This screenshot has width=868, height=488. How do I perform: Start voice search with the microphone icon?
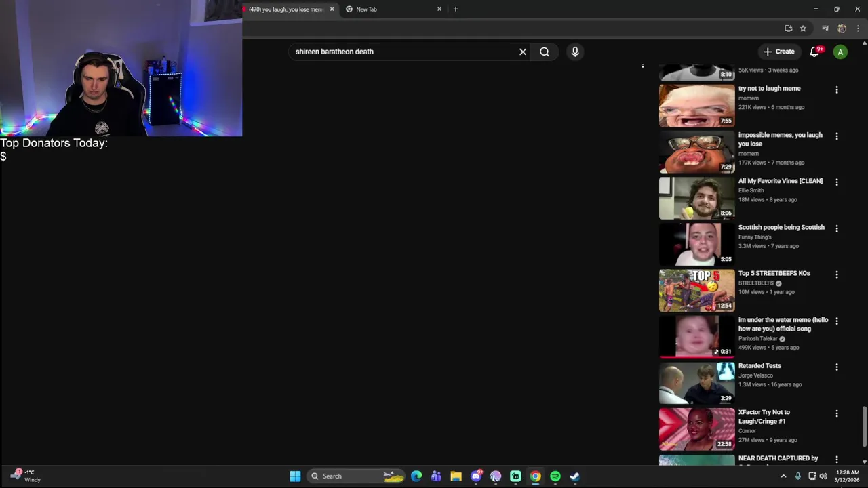tap(575, 52)
